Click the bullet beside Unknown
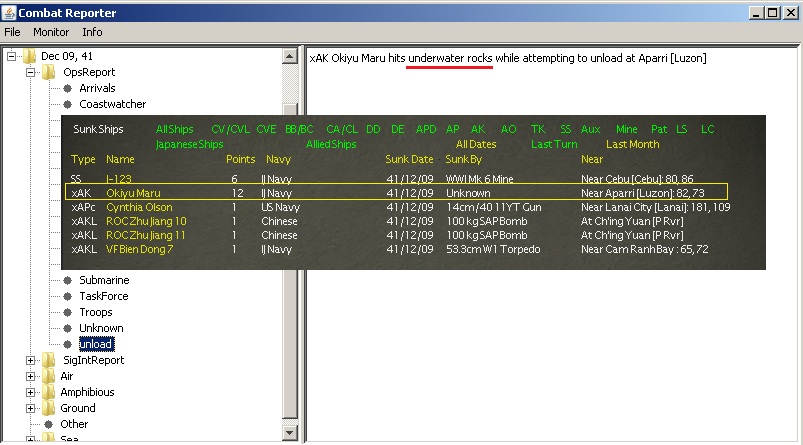The height and width of the screenshot is (445, 803). 67,328
